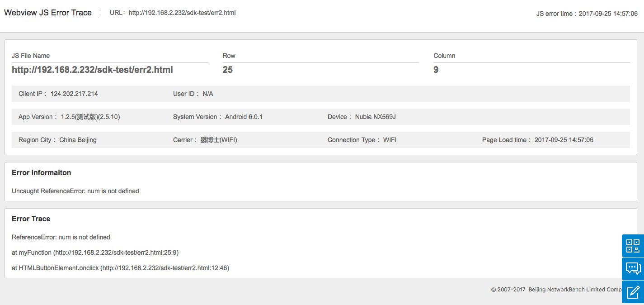
Task: Click the Device Nubia NX569J value
Action: [x=375, y=117]
